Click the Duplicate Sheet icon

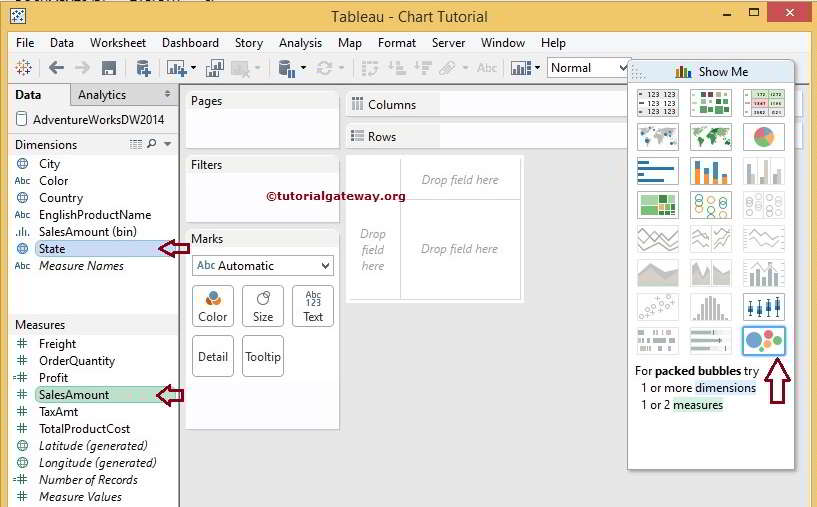214,68
